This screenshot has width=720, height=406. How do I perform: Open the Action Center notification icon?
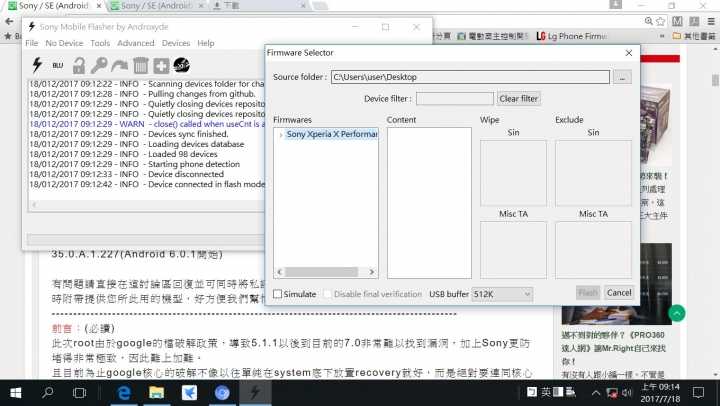(698, 393)
